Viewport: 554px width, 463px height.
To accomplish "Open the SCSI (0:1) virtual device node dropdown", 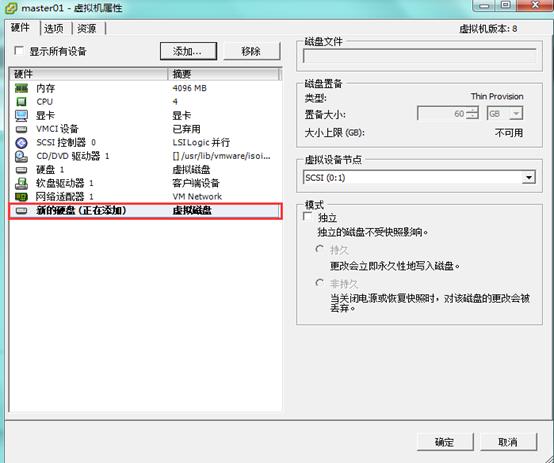I will pyautogui.click(x=529, y=177).
